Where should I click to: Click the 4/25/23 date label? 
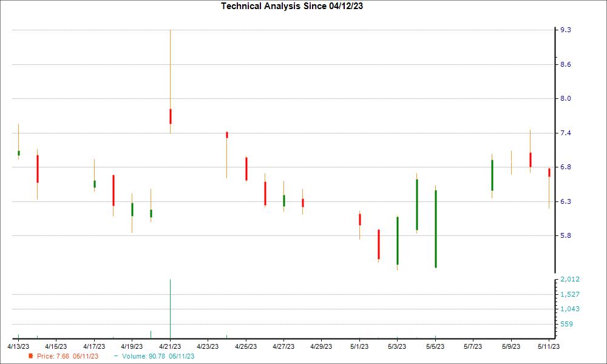point(246,346)
